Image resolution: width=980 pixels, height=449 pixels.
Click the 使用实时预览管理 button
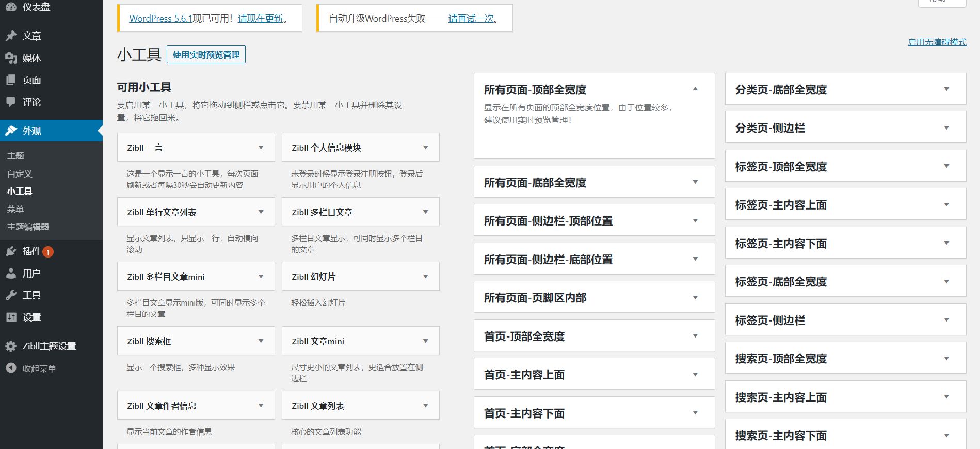[206, 55]
